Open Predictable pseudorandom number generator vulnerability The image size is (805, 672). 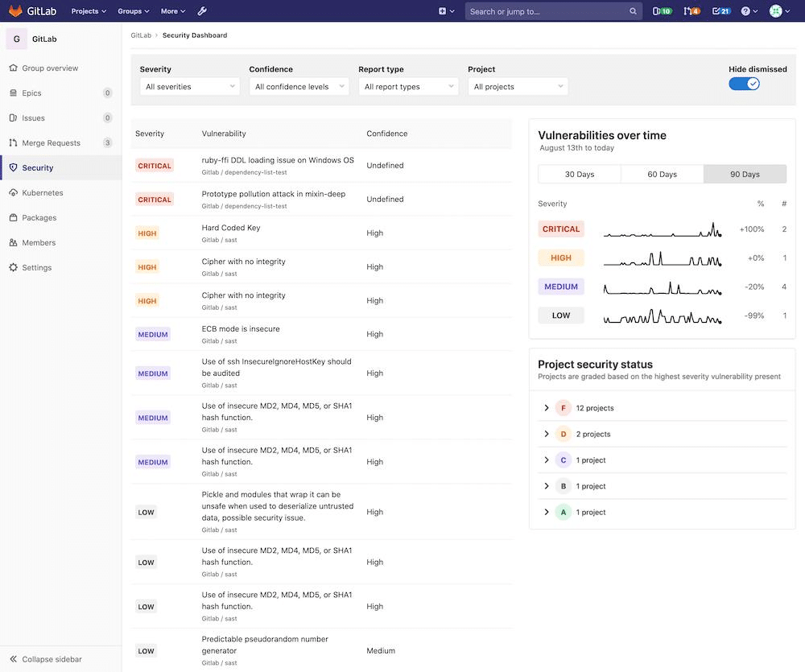pos(265,645)
